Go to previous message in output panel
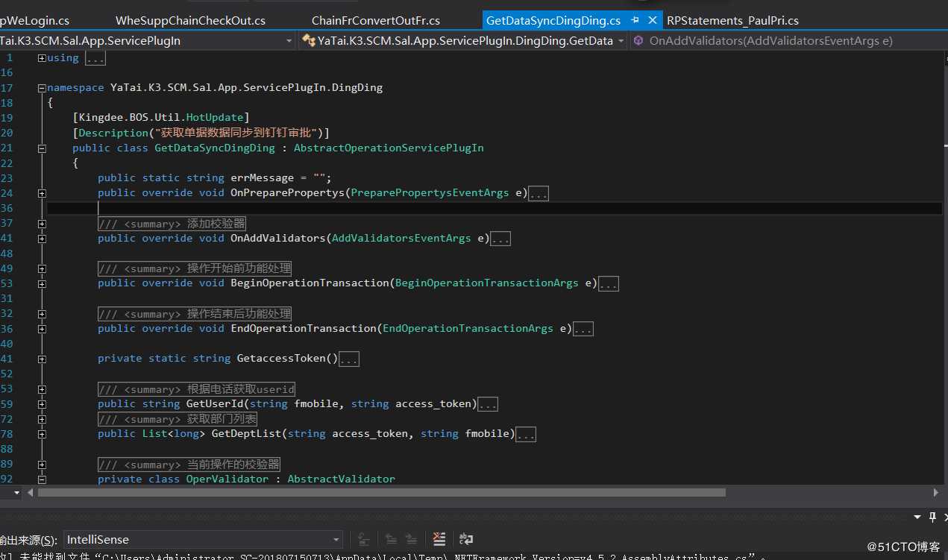 click(390, 539)
